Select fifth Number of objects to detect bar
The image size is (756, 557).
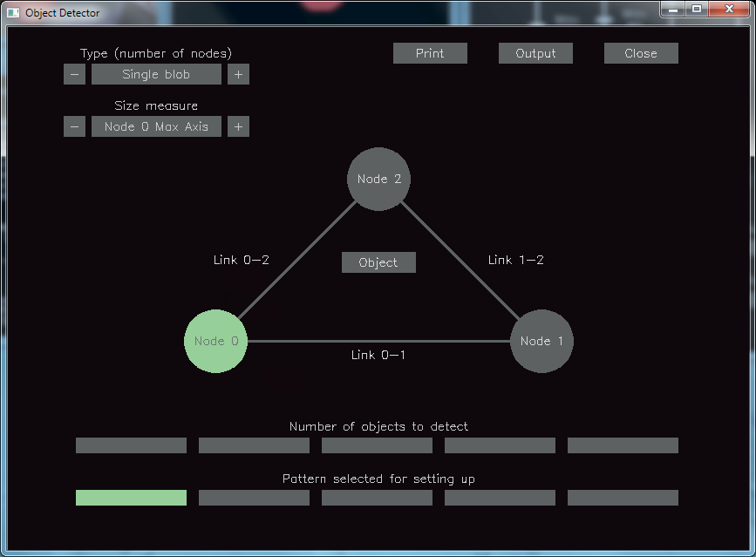click(x=623, y=445)
